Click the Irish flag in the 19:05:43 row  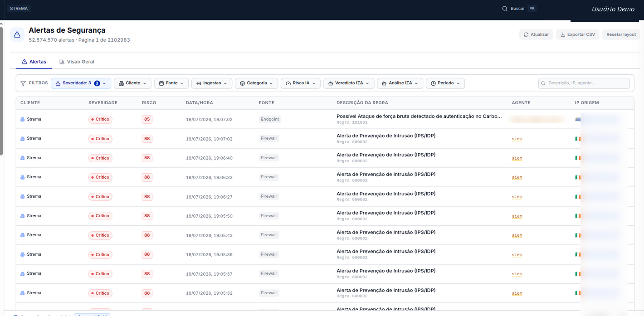[x=578, y=235]
